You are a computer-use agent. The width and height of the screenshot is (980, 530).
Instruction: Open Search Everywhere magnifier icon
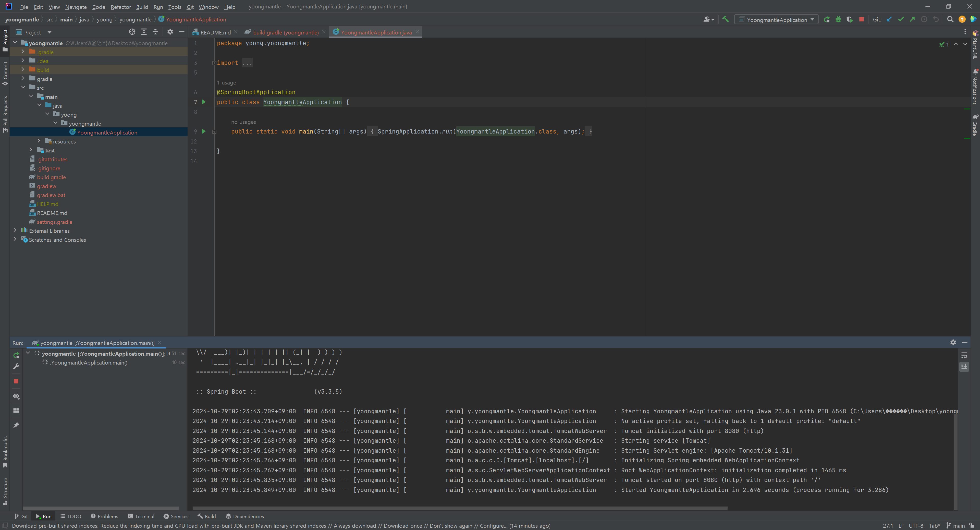click(950, 19)
